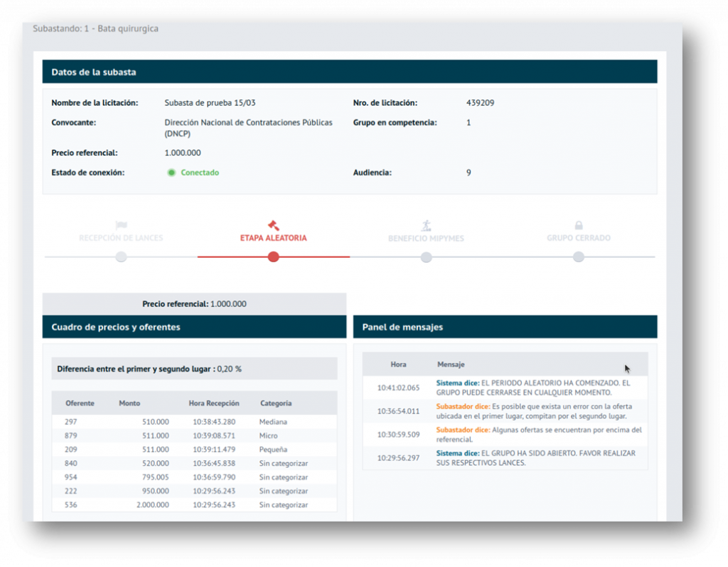
Task: Click the flag icon above Recepción de Lances
Action: [121, 225]
